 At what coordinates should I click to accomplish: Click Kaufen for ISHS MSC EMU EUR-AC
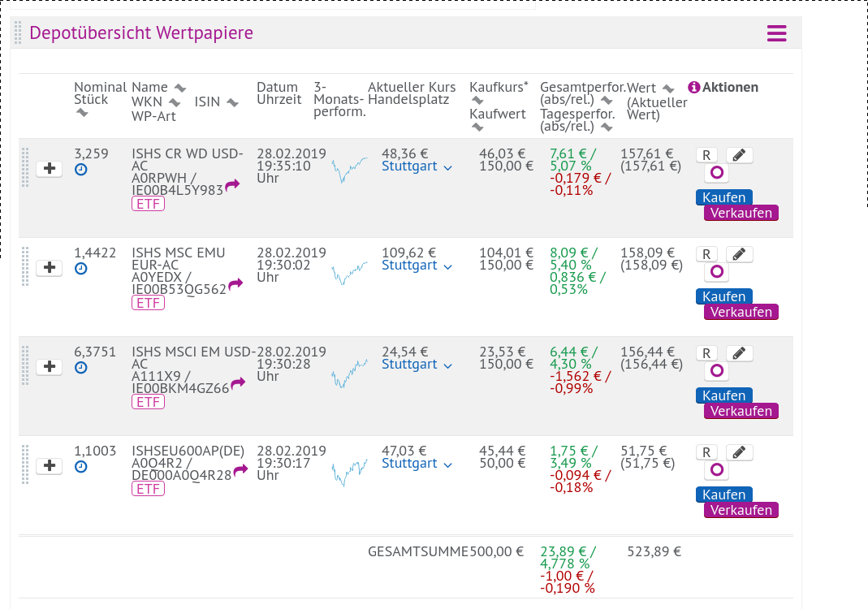[x=724, y=296]
